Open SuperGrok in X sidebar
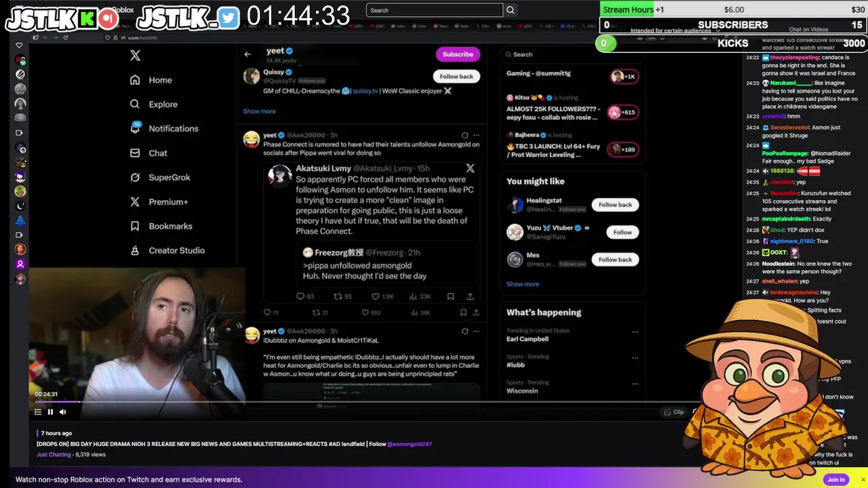The height and width of the screenshot is (488, 868). coord(160,178)
